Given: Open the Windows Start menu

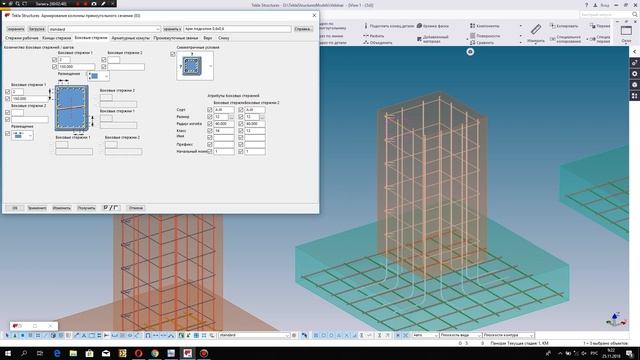Looking at the screenshot, I should coord(8,353).
